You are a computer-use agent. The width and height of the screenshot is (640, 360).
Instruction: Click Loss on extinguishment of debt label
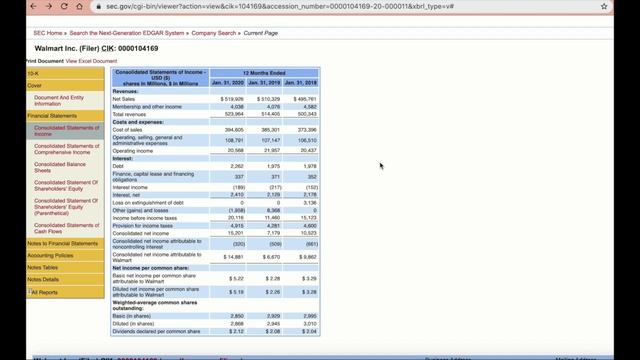148,203
